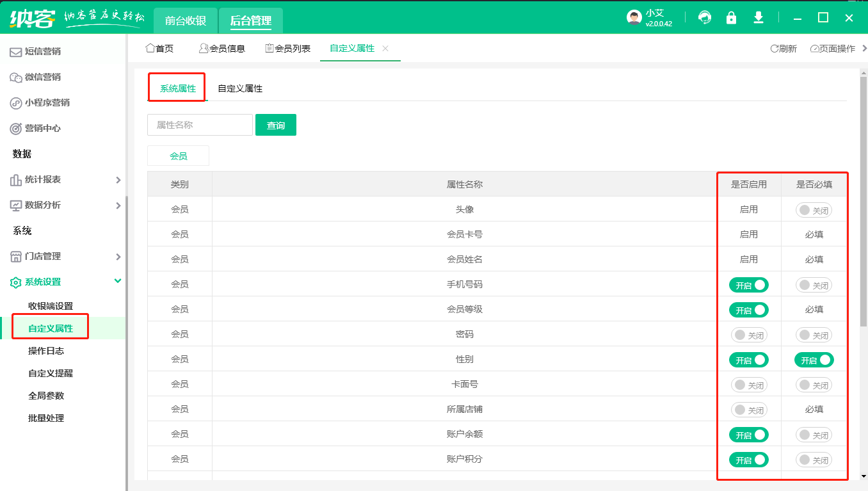Open 操作日志 in the sidebar
Image resolution: width=868 pixels, height=491 pixels.
[46, 351]
